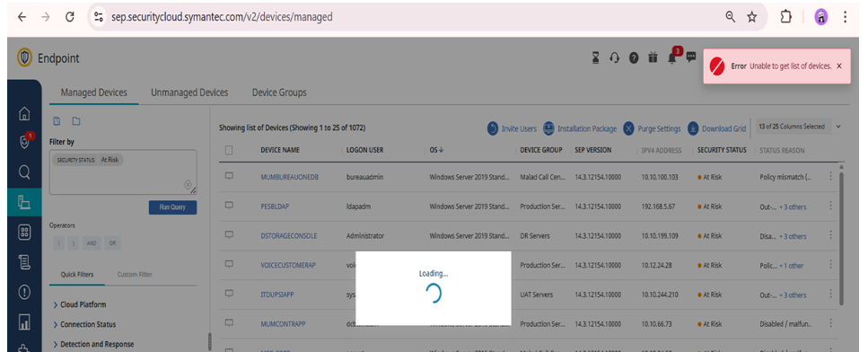Open the browser extensions puzzle icon

[785, 17]
